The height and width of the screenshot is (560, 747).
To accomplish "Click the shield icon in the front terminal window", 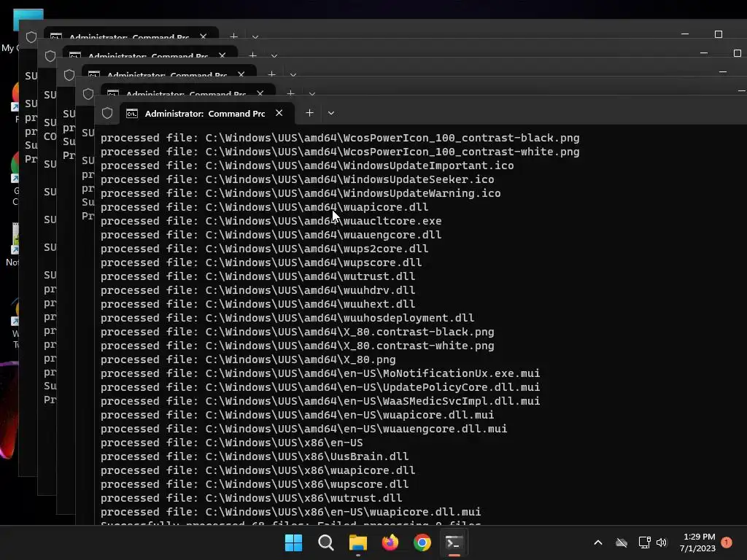I will 107,113.
